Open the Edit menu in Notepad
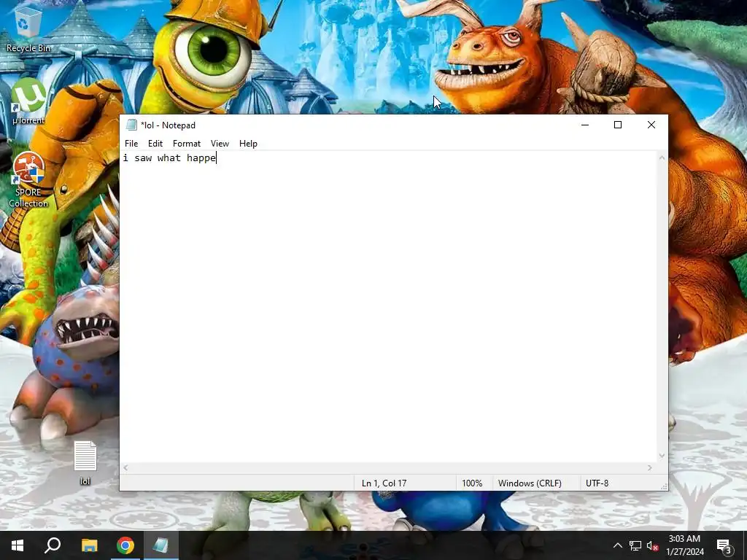This screenshot has width=747, height=560. (155, 144)
